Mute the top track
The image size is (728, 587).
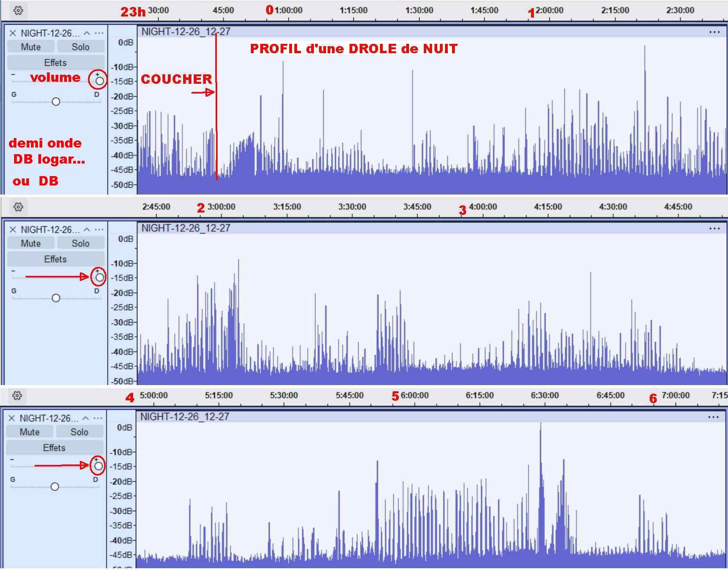31,47
